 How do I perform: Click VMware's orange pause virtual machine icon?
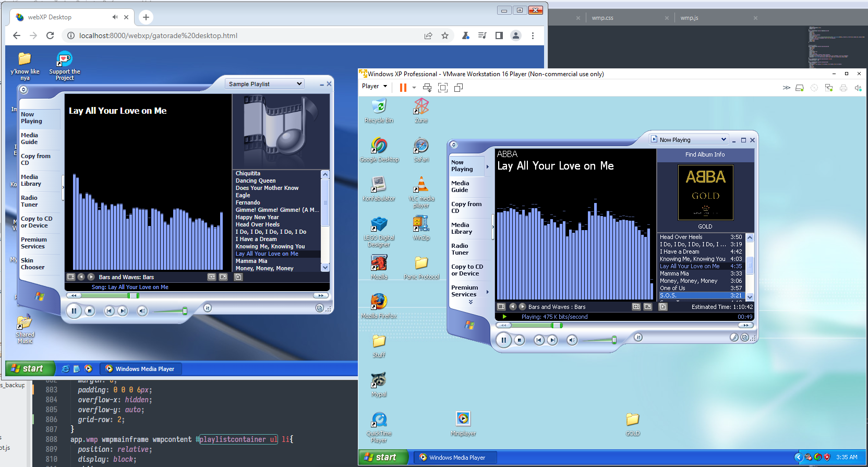(403, 88)
